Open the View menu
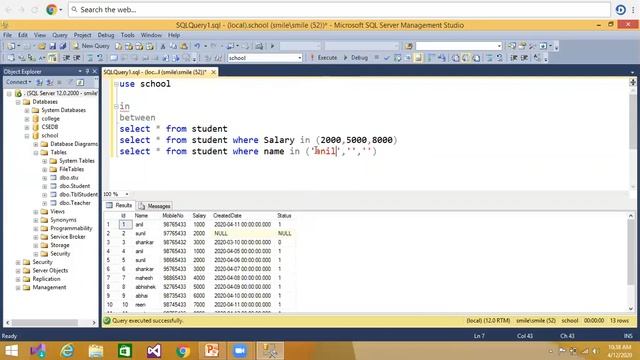Image resolution: width=640 pixels, height=360 pixels. pos(40,35)
